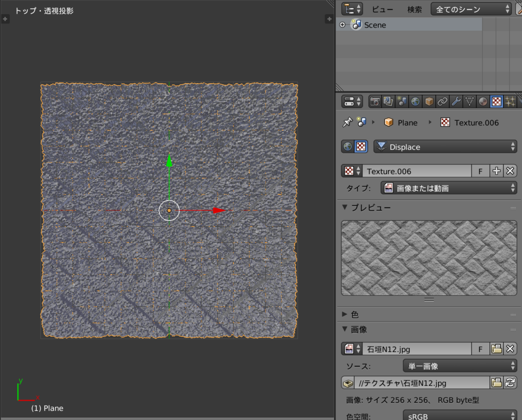This screenshot has height=420, width=522.
Task: Switch to world texture context globe toggle
Action: point(348,146)
